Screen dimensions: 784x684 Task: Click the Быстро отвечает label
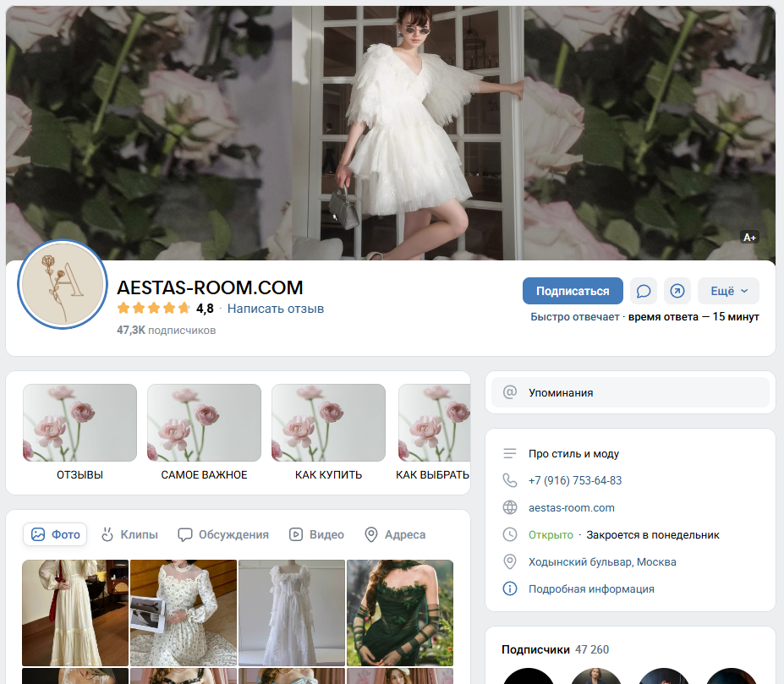(574, 316)
